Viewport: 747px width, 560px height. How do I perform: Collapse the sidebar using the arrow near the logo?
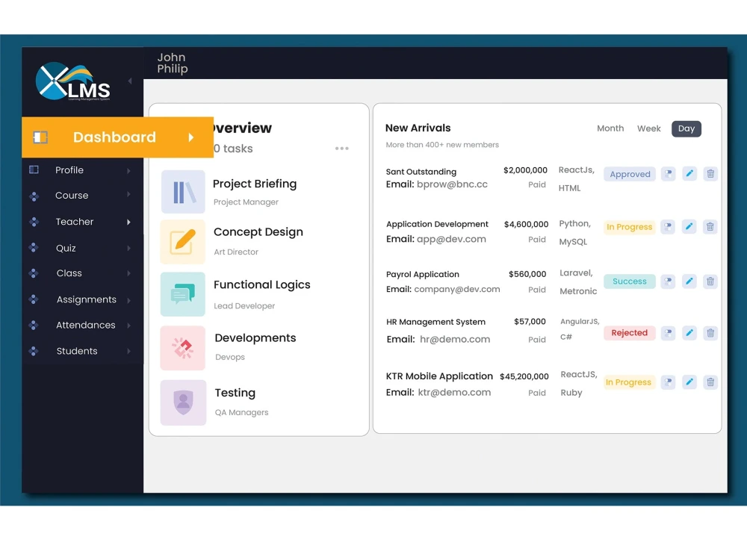click(x=128, y=82)
